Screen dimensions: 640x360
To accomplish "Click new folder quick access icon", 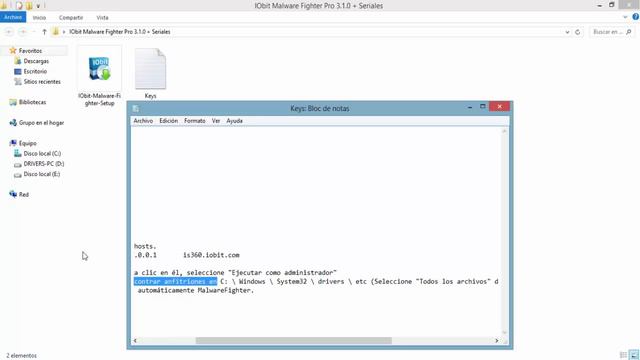I will click(29, 6).
